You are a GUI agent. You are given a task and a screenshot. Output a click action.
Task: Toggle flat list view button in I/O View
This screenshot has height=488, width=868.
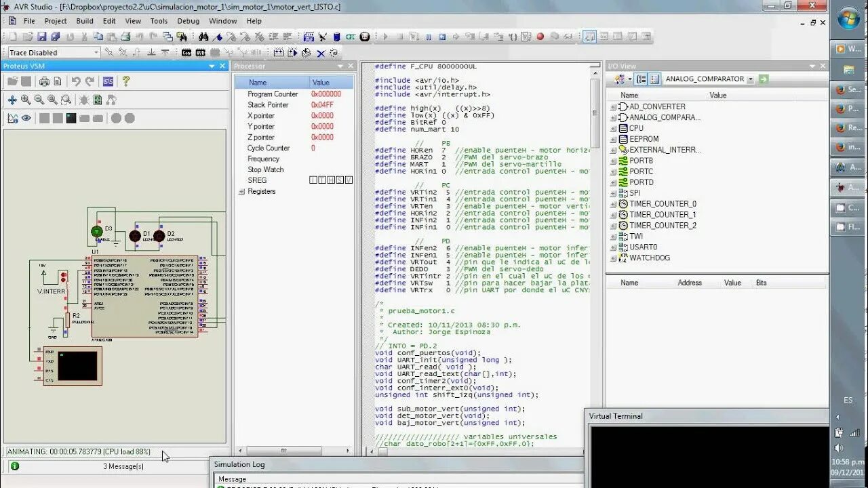coord(654,79)
